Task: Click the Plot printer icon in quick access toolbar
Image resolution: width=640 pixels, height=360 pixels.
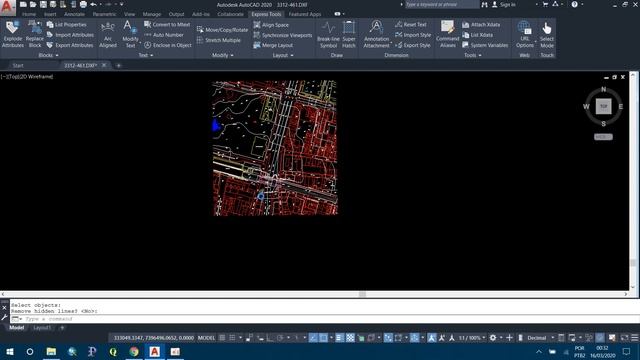Action: [83, 4]
